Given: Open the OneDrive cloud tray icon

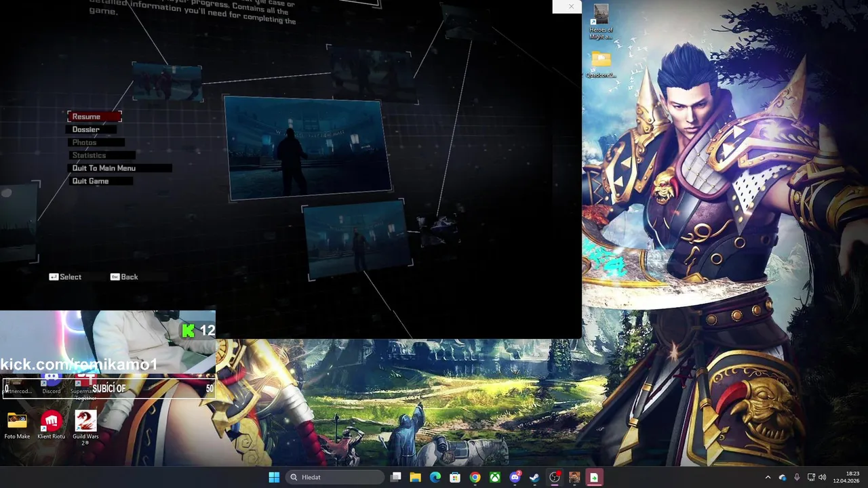Looking at the screenshot, I should [783, 477].
